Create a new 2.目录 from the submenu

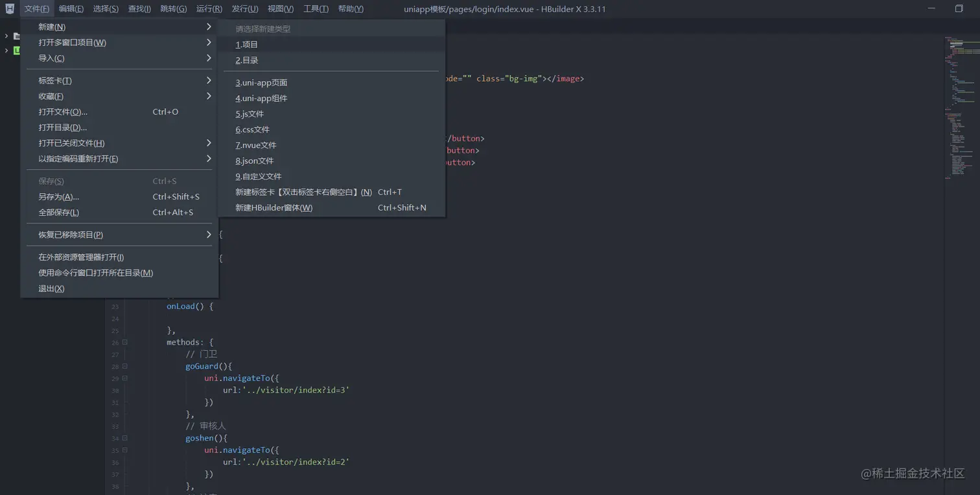(x=332, y=60)
